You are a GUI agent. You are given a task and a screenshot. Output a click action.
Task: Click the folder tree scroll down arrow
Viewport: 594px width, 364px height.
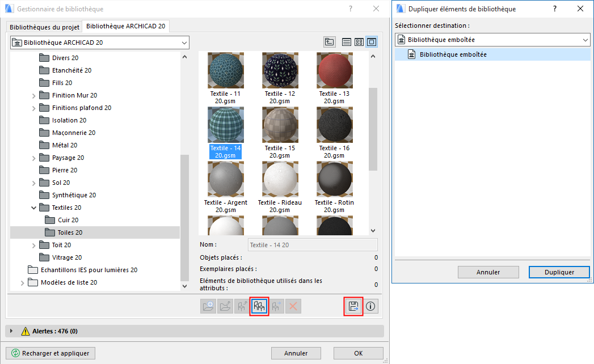184,286
